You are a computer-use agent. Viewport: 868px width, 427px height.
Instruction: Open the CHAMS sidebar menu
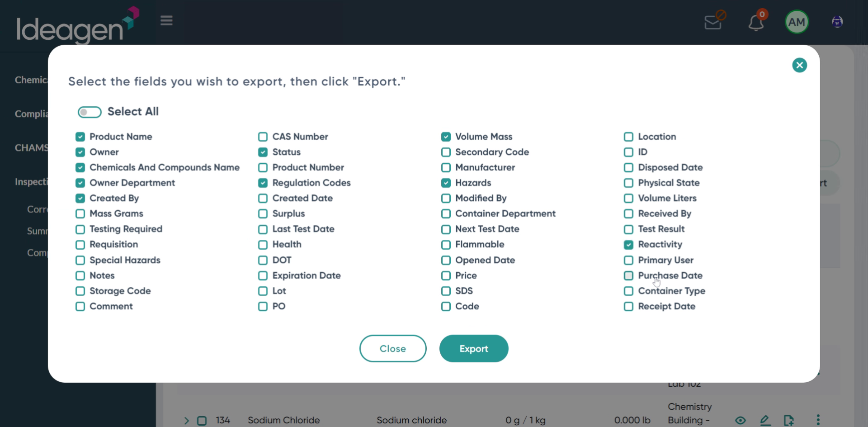[x=31, y=148]
